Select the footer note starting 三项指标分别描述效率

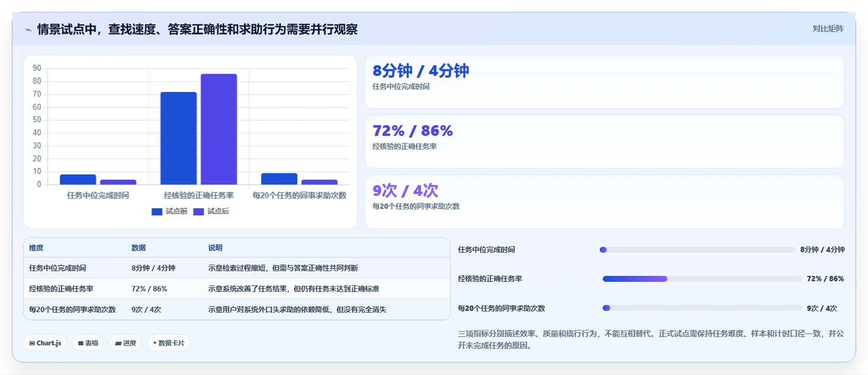pyautogui.click(x=651, y=340)
